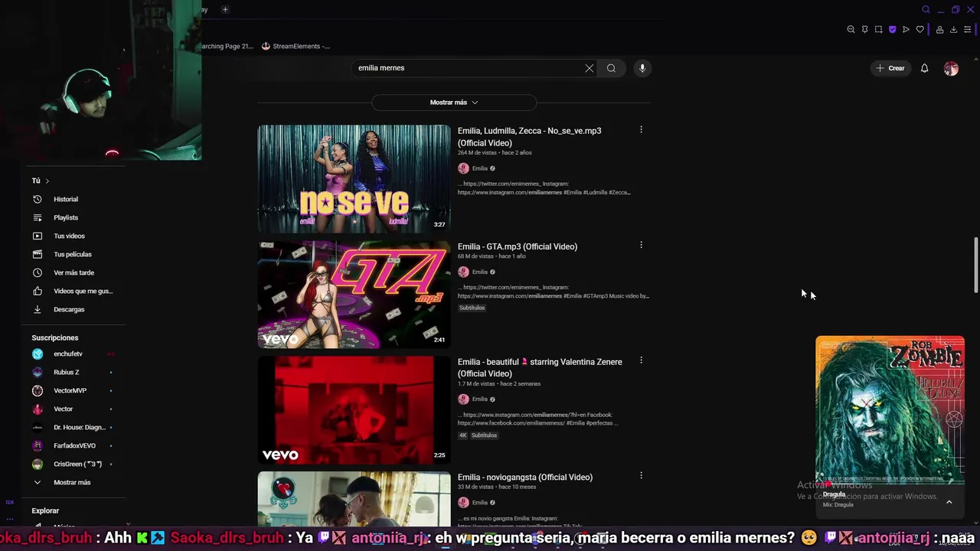Viewport: 980px width, 551px height.
Task: Open options menu for GTA.mp3 video
Action: tap(641, 246)
